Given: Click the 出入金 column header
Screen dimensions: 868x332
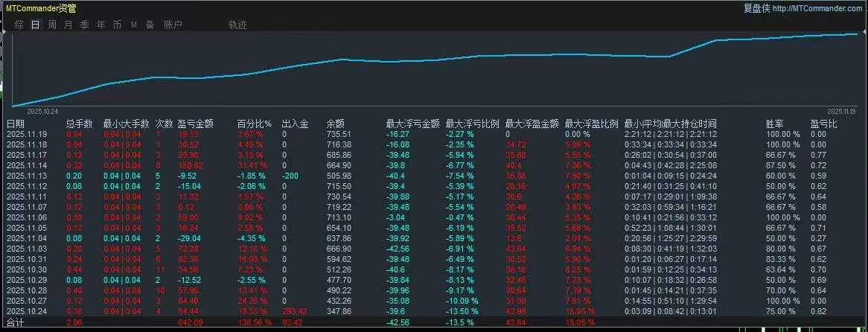Looking at the screenshot, I should click(295, 124).
